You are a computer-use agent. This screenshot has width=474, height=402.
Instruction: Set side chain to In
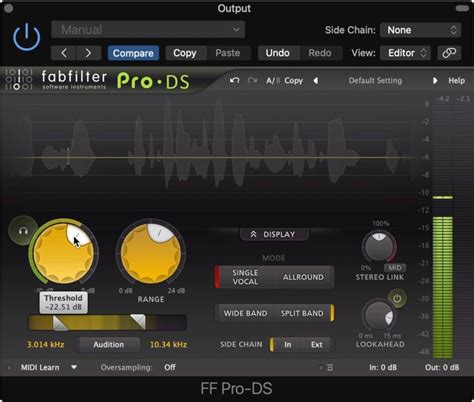click(288, 344)
